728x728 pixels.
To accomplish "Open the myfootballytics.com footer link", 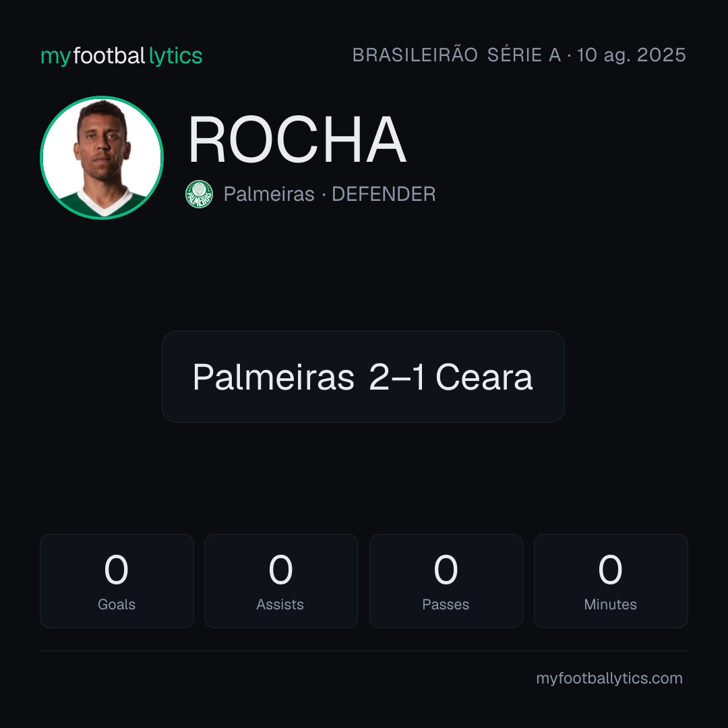I will (x=609, y=678).
